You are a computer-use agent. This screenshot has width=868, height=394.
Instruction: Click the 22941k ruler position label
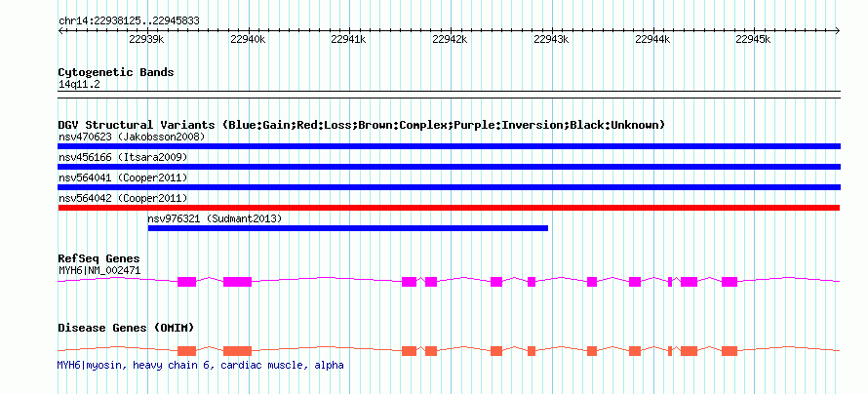tap(349, 39)
